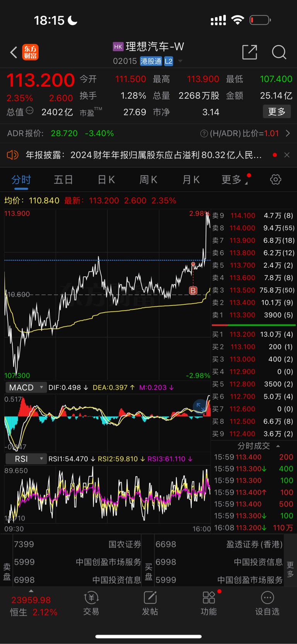Open the 东方财富 logo icon
The width and height of the screenshot is (297, 644).
pos(30,52)
